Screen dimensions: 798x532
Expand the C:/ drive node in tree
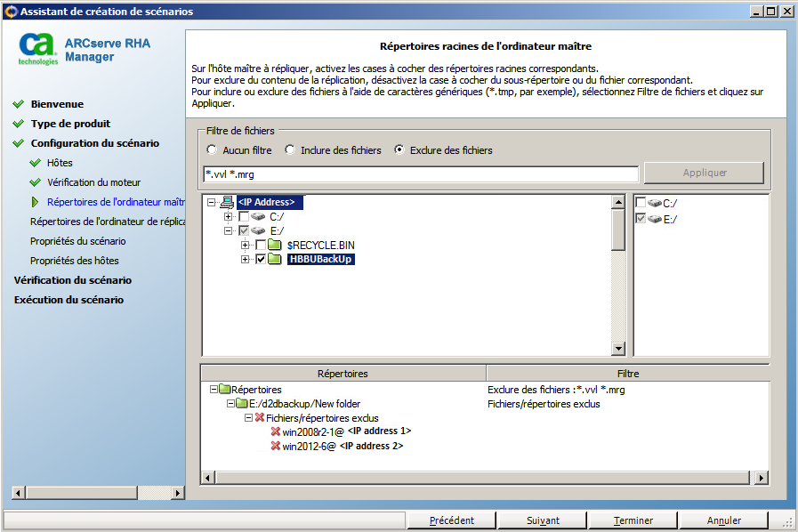click(x=229, y=216)
